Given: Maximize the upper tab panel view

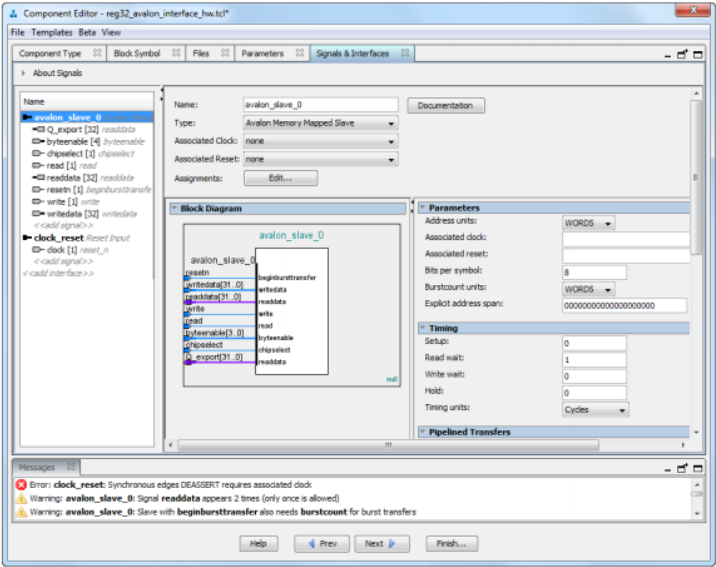Looking at the screenshot, I should tap(698, 55).
